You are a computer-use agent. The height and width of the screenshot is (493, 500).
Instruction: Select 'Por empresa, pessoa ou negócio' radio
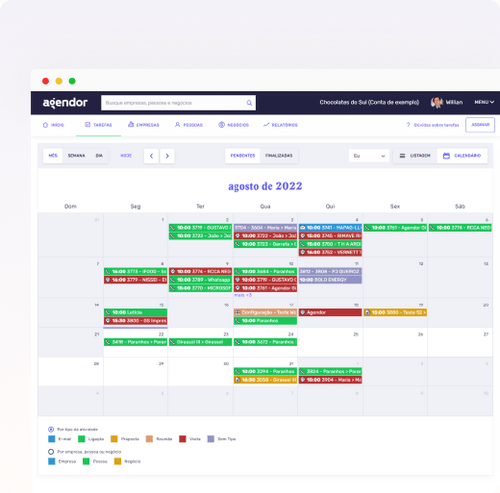click(x=51, y=452)
